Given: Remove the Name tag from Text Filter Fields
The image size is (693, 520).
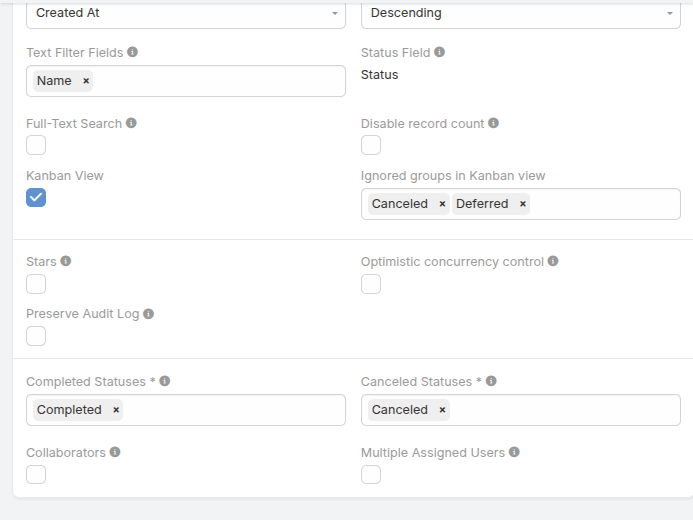Looking at the screenshot, I should click(x=86, y=81).
